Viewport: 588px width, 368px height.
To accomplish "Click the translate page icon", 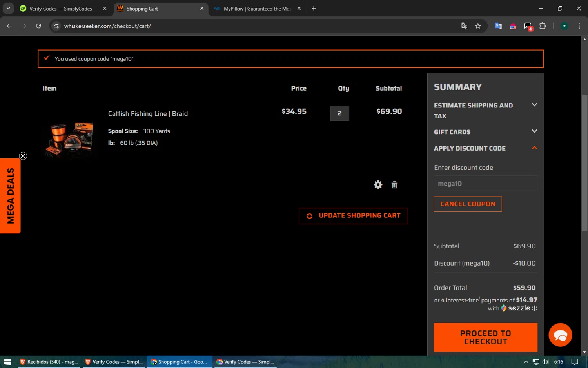I will 465,26.
